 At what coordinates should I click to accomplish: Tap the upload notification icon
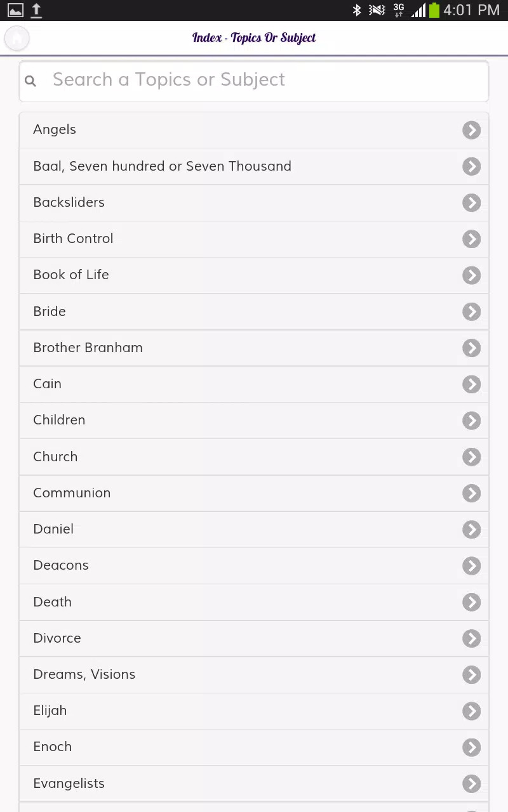pyautogui.click(x=37, y=10)
